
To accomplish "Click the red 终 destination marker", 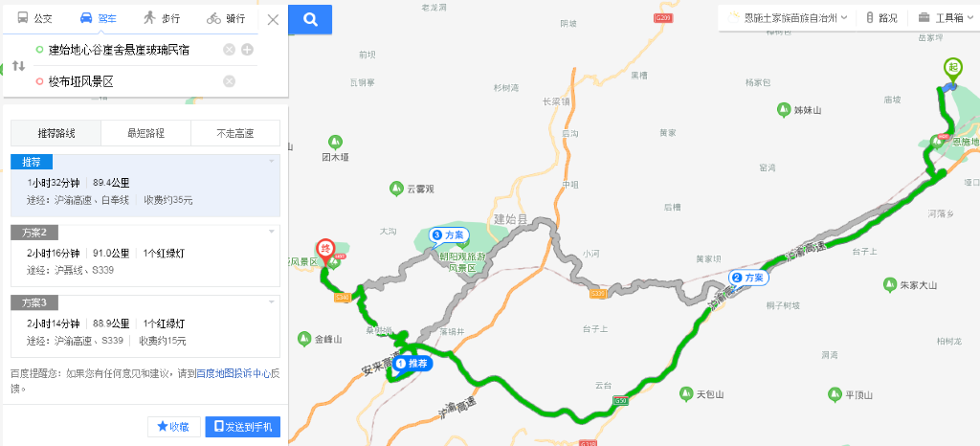I will 324,250.
